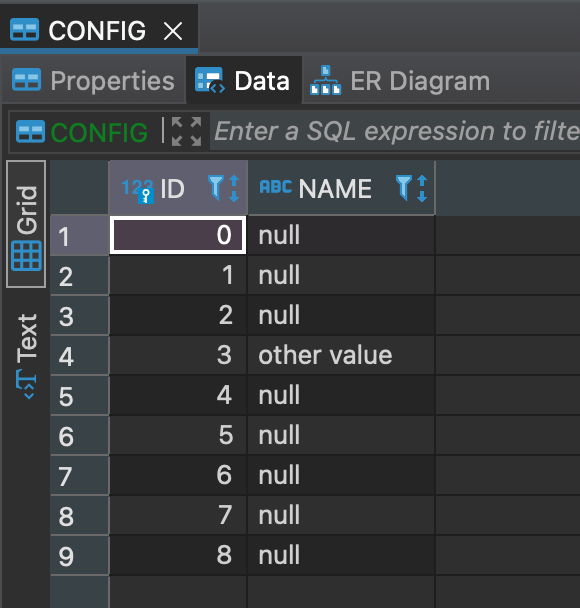
Task: Select the 'other value' NAME cell
Action: (x=341, y=355)
